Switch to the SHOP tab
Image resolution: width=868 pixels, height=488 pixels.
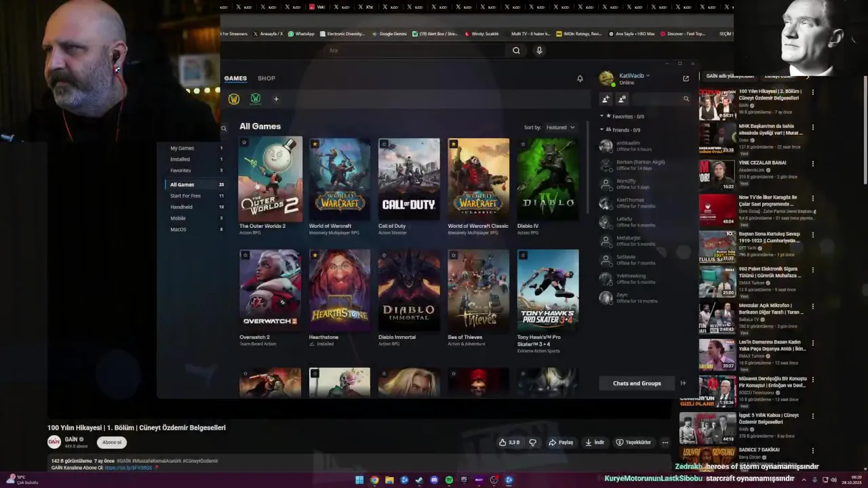click(x=267, y=79)
